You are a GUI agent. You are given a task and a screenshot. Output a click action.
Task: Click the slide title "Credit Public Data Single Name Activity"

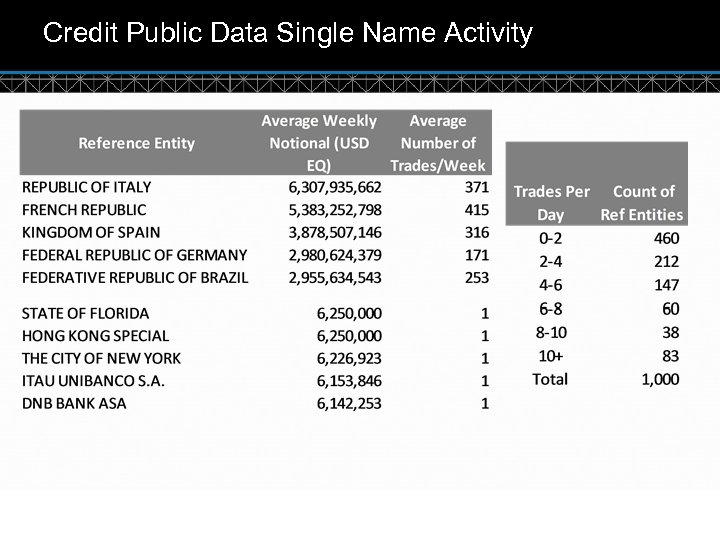point(288,35)
